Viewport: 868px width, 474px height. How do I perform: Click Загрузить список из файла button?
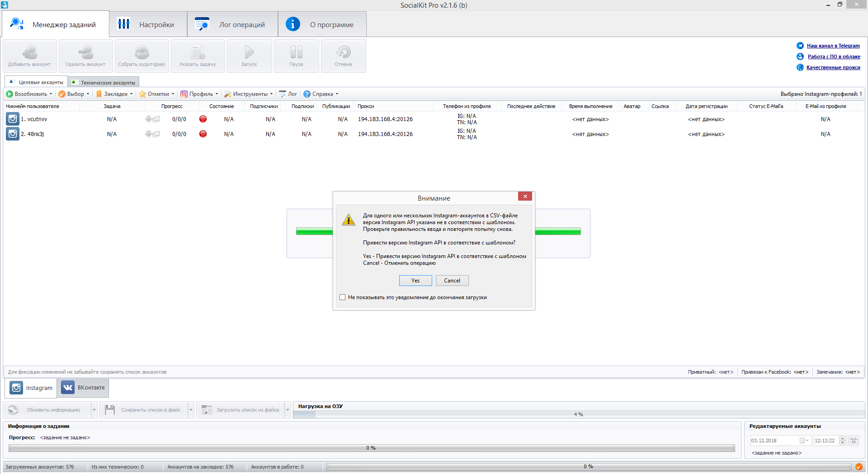tap(241, 410)
